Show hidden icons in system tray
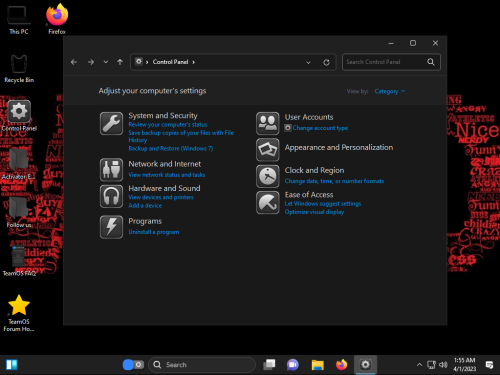The image size is (500, 375). [x=419, y=365]
